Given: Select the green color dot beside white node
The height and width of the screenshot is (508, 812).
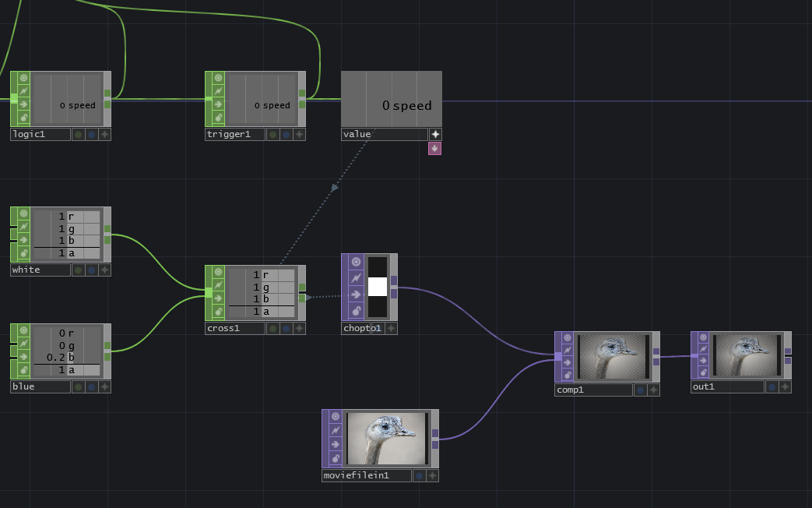Looking at the screenshot, I should pos(78,269).
